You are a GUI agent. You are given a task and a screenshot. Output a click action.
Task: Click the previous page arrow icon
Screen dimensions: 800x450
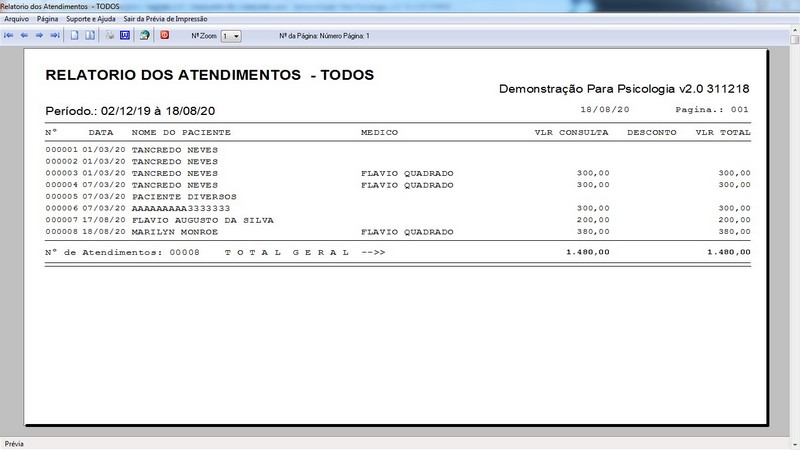(24, 35)
